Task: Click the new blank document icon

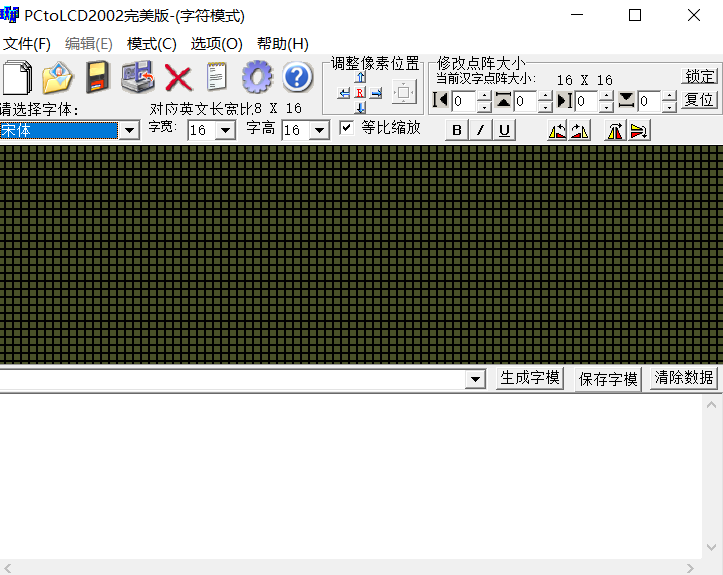Action: pyautogui.click(x=18, y=77)
